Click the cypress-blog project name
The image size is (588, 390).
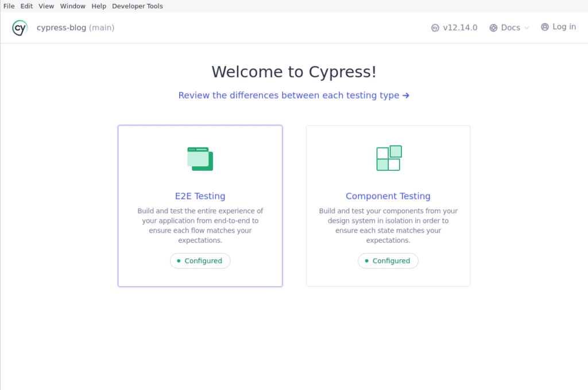(x=61, y=28)
